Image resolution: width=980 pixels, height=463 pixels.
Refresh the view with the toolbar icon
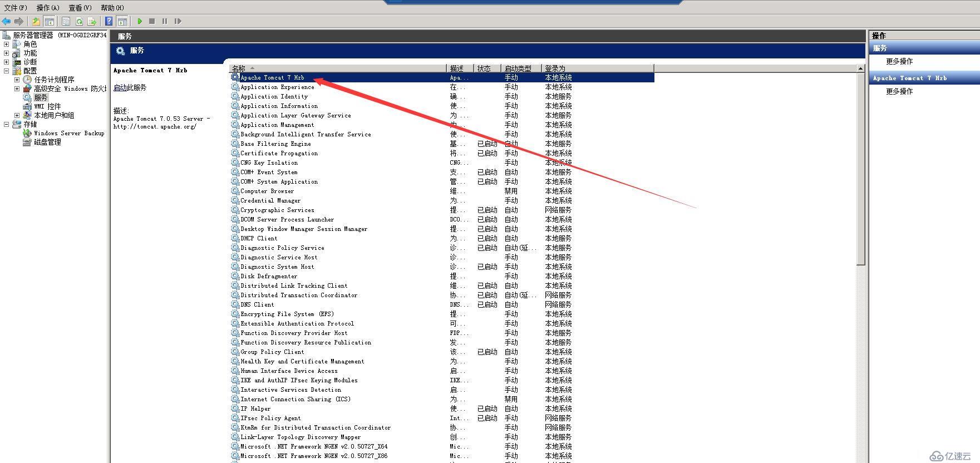pyautogui.click(x=79, y=21)
